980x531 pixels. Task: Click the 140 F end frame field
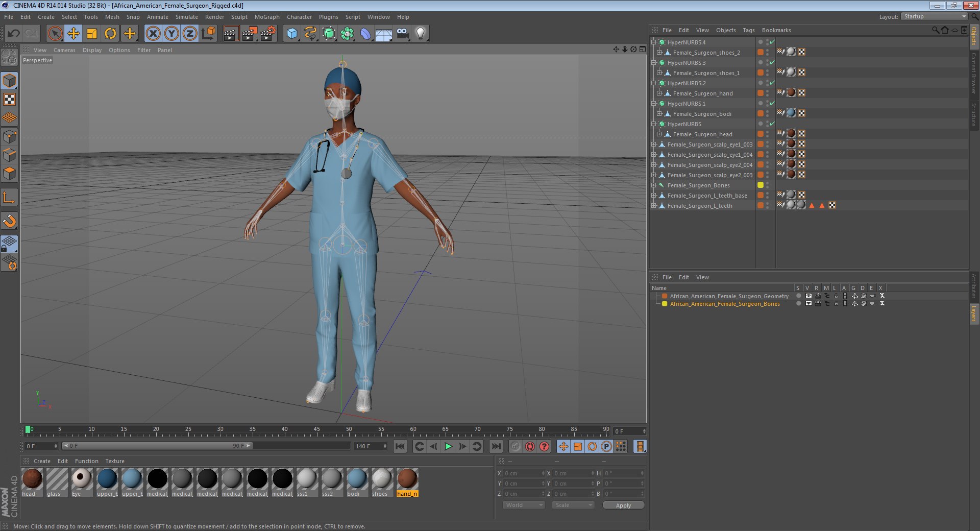pos(371,446)
